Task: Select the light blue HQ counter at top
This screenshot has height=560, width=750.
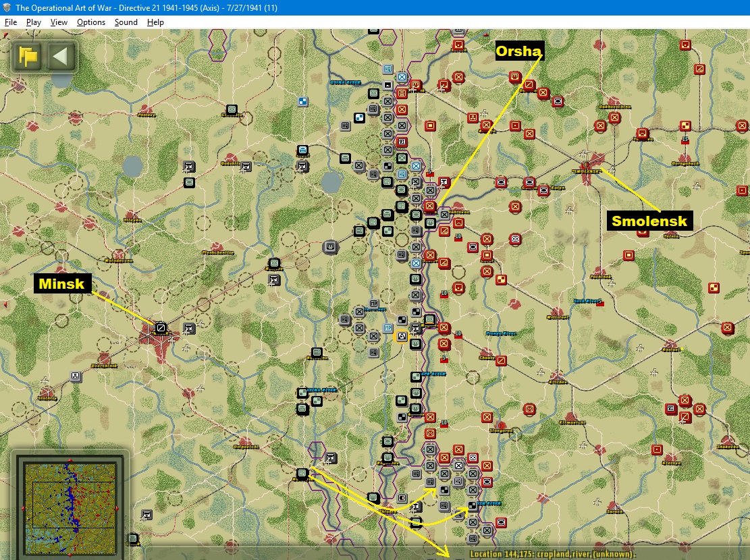Action: [x=388, y=69]
